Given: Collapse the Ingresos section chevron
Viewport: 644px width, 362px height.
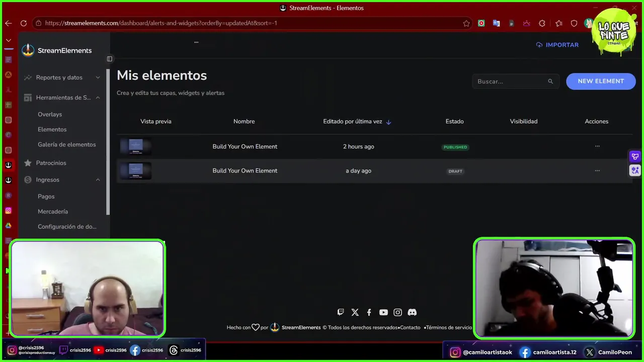Looking at the screenshot, I should 98,180.
